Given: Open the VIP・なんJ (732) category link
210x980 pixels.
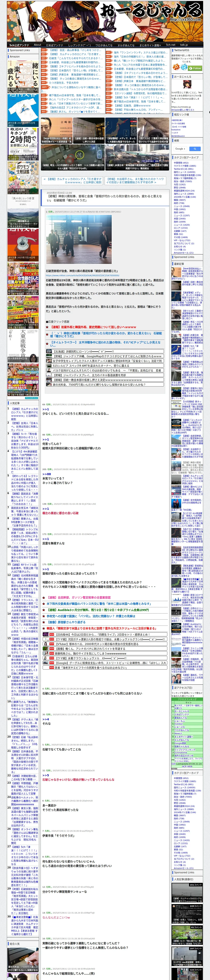Looking at the screenshot, I should pos(182,240).
